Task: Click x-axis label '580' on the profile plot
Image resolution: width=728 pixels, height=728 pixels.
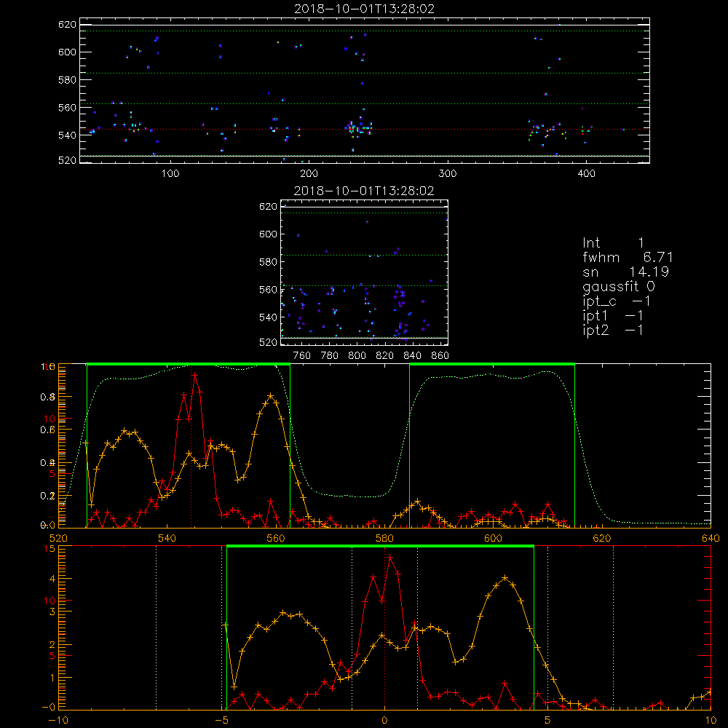Action: [x=384, y=538]
